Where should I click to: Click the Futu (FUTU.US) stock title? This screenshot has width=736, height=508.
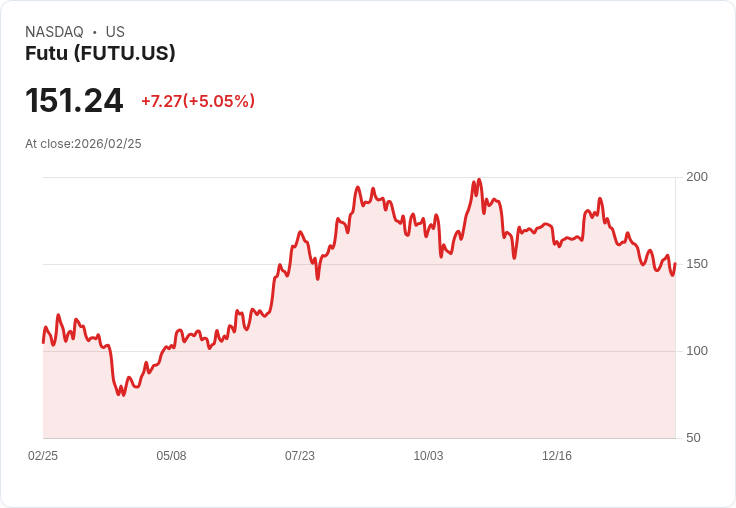[x=100, y=53]
